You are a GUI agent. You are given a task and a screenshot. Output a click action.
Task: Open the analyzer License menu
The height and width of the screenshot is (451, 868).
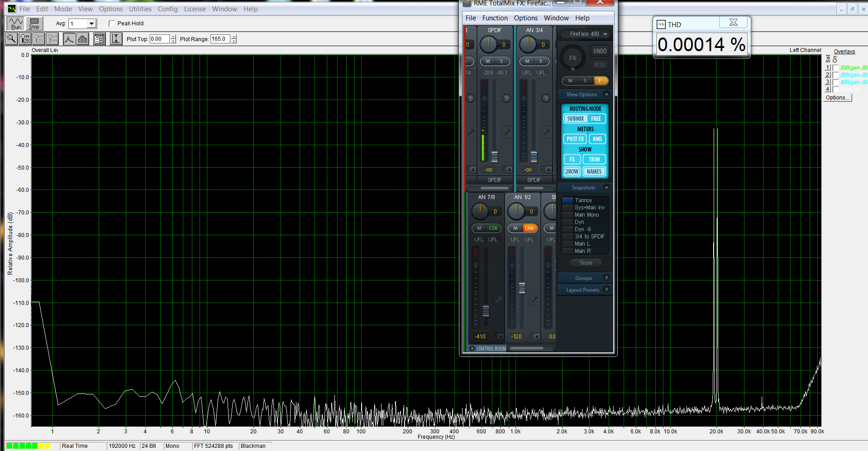(x=195, y=9)
